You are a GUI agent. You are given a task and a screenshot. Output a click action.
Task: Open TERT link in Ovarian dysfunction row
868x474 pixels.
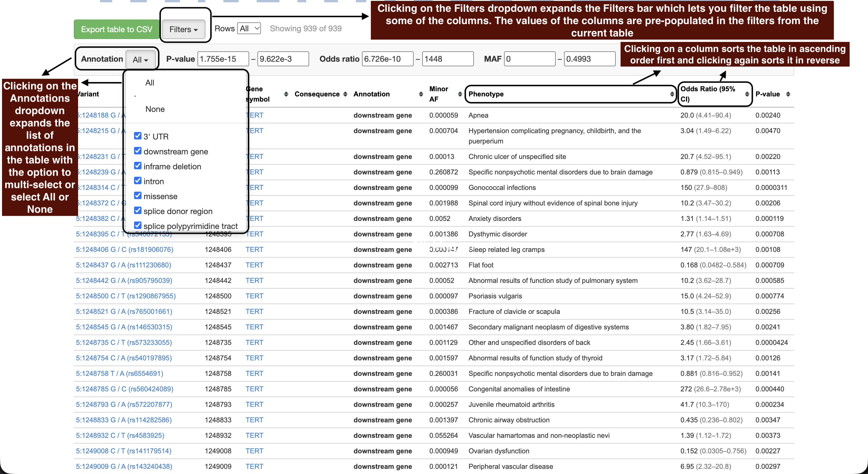coord(254,451)
